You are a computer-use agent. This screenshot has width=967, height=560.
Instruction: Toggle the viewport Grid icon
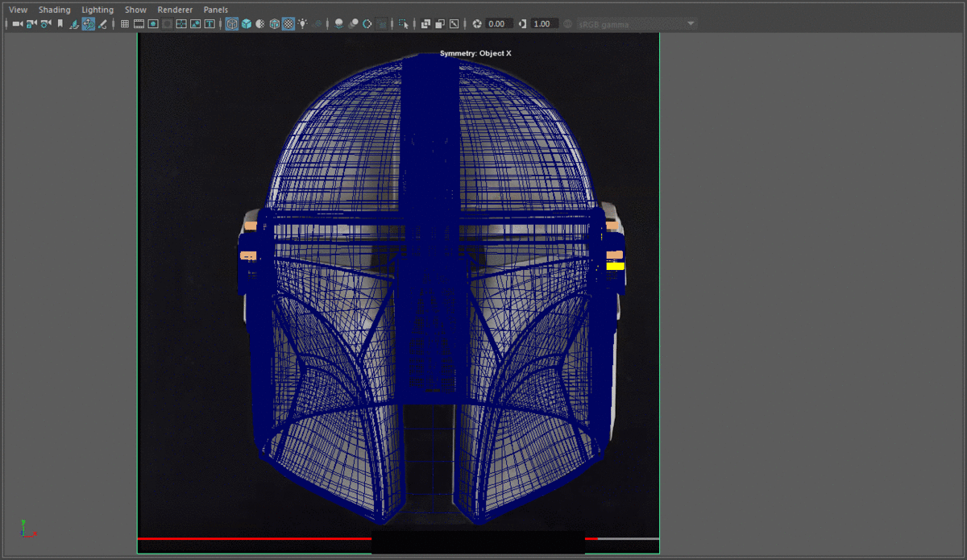coord(125,24)
